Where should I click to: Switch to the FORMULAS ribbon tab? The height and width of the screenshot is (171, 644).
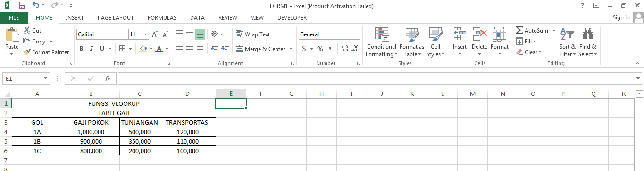tap(162, 18)
